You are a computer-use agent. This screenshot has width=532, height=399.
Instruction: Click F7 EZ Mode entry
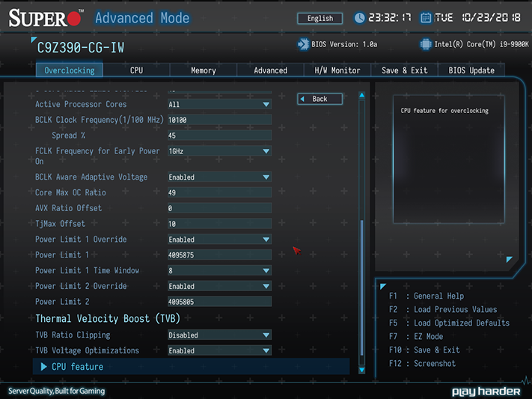click(416, 337)
